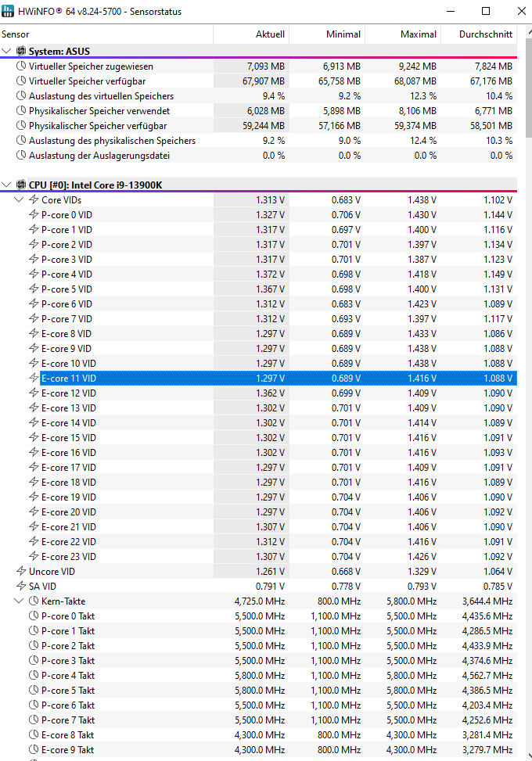Screen dimensions: 532x761
Task: Select the P-core 4 Takt row
Action: click(x=258, y=675)
